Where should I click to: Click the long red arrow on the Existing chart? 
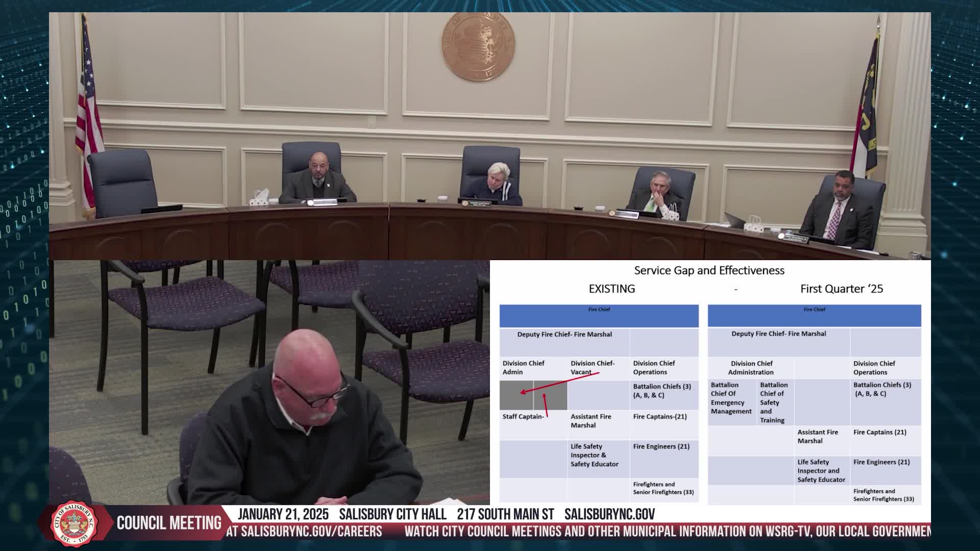tap(559, 383)
